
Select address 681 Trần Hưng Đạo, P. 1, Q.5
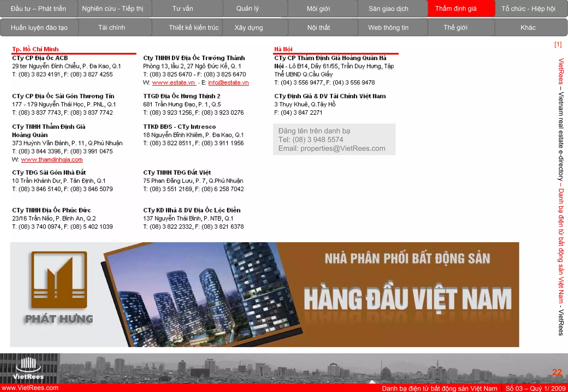pyautogui.click(x=182, y=104)
